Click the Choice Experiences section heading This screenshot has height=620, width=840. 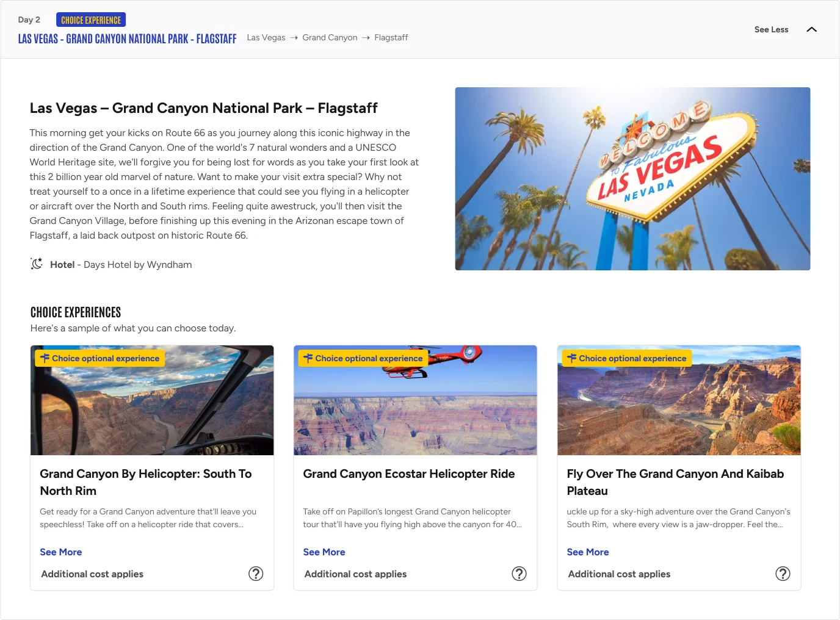pyautogui.click(x=76, y=312)
